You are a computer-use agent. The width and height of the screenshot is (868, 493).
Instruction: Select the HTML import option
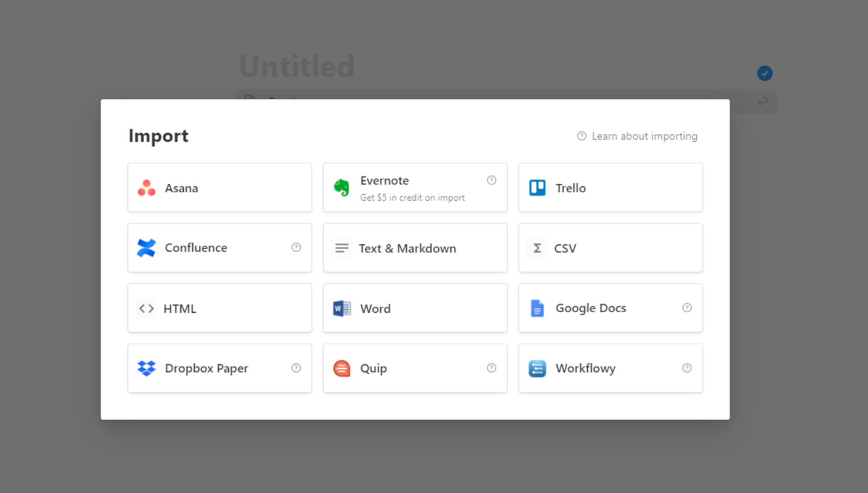click(x=219, y=308)
